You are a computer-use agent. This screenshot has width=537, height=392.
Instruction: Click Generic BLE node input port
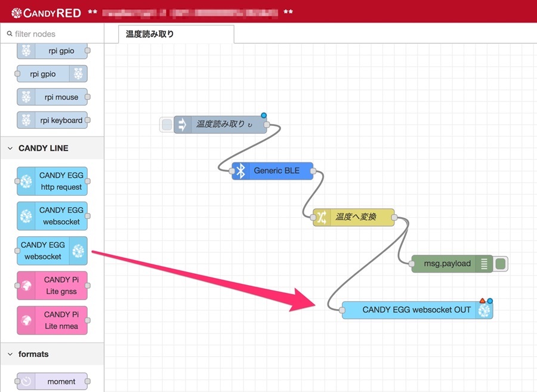pyautogui.click(x=232, y=171)
